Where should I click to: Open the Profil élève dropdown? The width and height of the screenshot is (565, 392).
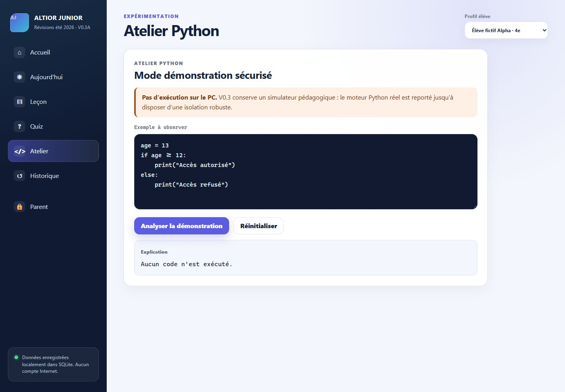[506, 30]
